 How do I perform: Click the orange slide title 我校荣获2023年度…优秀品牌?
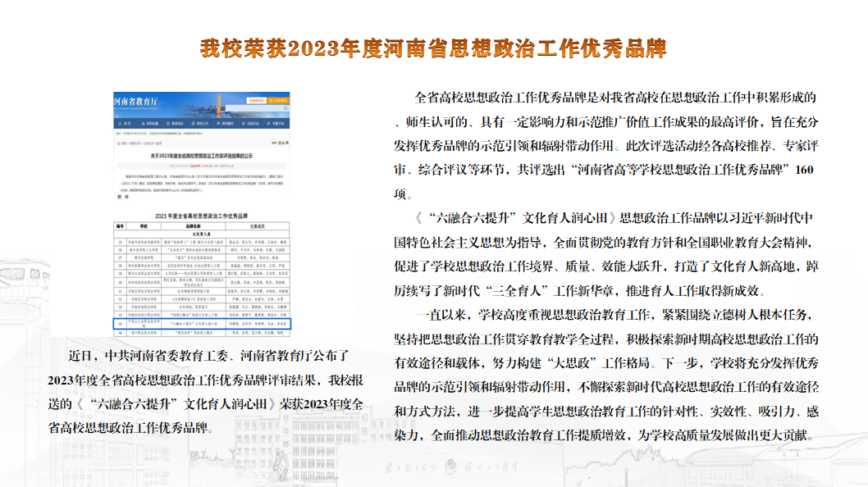434,48
